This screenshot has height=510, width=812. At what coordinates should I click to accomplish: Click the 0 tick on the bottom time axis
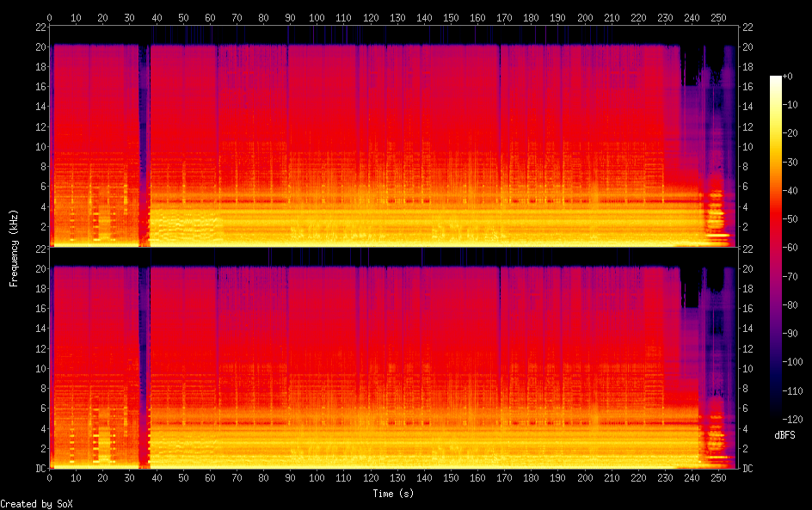point(49,478)
